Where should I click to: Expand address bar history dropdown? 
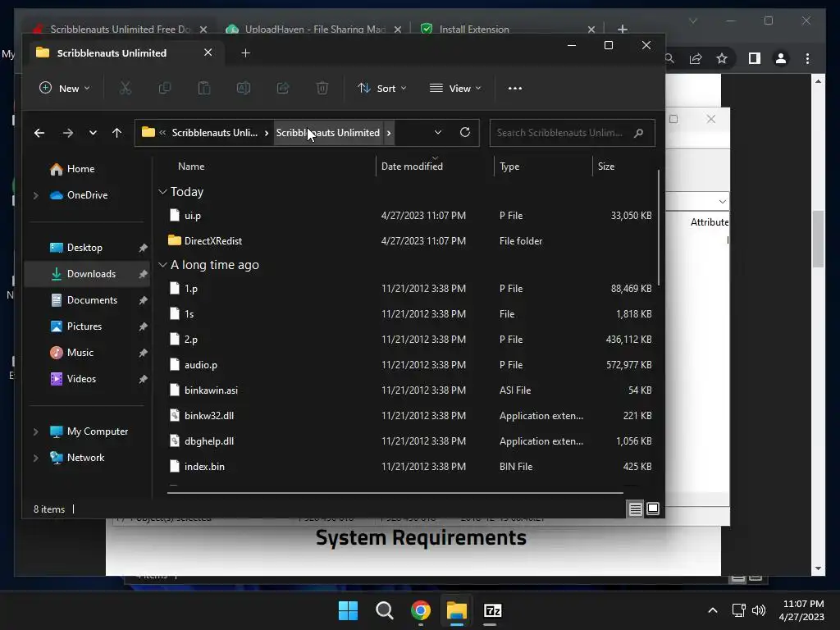click(x=438, y=132)
